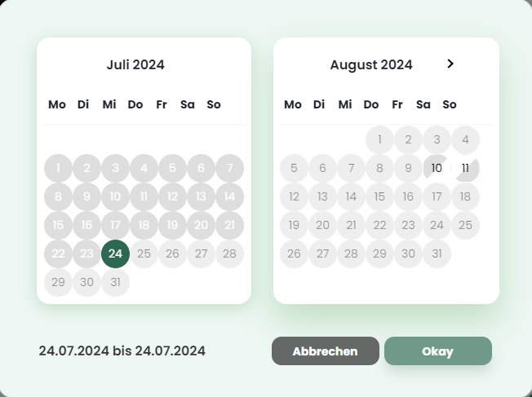
Task: Click July 28 in the calendar
Action: coord(229,254)
